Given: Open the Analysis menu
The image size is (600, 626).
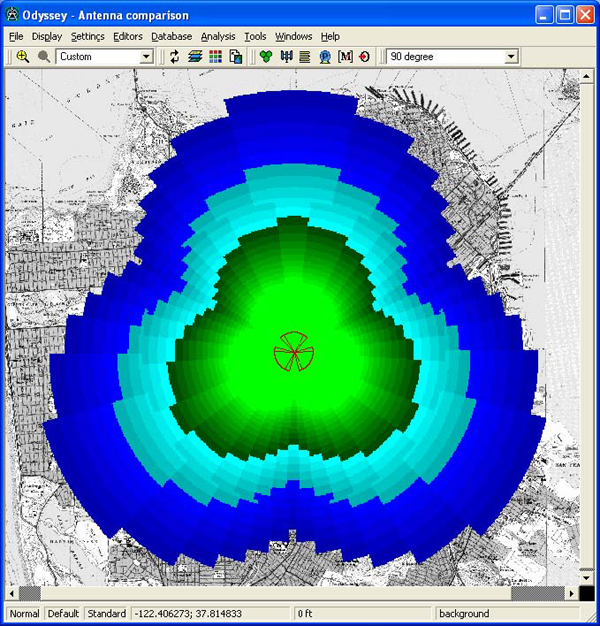Looking at the screenshot, I should click(x=218, y=36).
